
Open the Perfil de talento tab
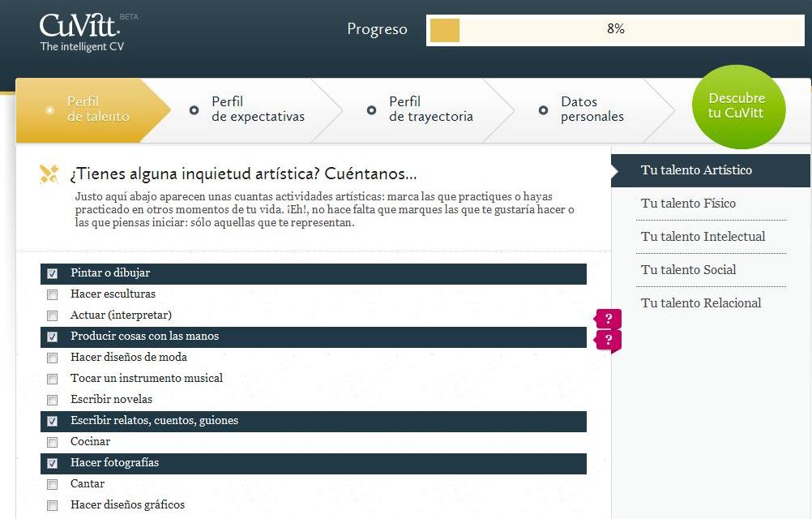[x=97, y=109]
